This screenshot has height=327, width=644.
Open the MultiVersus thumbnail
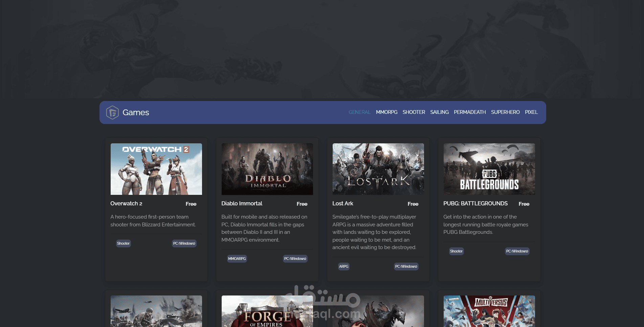489,311
